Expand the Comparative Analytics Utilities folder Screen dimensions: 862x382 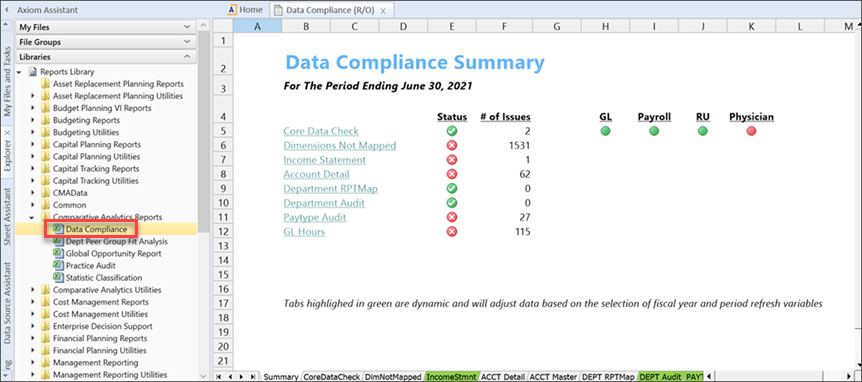(33, 290)
